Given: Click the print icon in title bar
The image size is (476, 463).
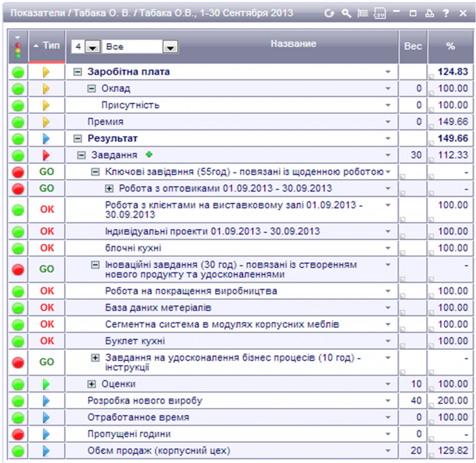Looking at the screenshot, I should 430,13.
